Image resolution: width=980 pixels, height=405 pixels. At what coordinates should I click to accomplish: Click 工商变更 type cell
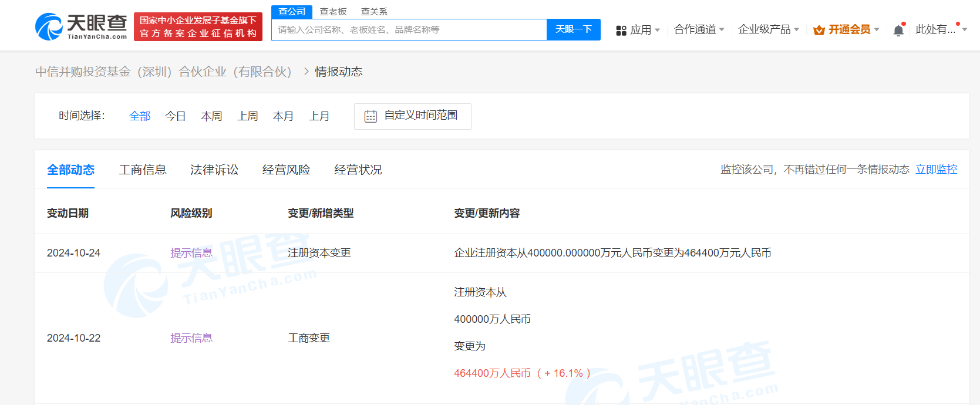click(309, 338)
